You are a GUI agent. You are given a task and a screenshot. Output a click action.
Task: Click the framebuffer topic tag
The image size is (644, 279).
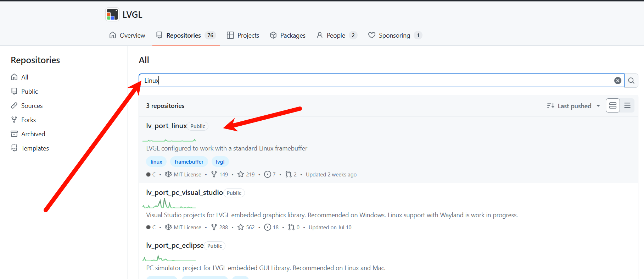[189, 162]
